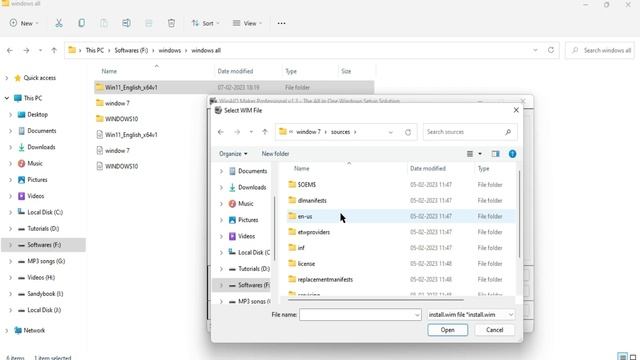Click the change view icon in the dialog
This screenshot has width=640, height=360.
[x=470, y=154]
